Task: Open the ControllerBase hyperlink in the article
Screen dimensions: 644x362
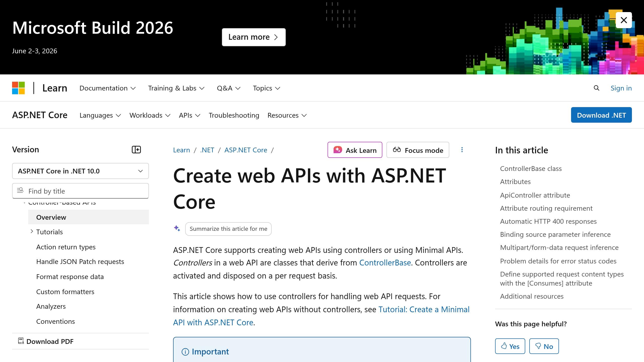Action: pyautogui.click(x=385, y=262)
